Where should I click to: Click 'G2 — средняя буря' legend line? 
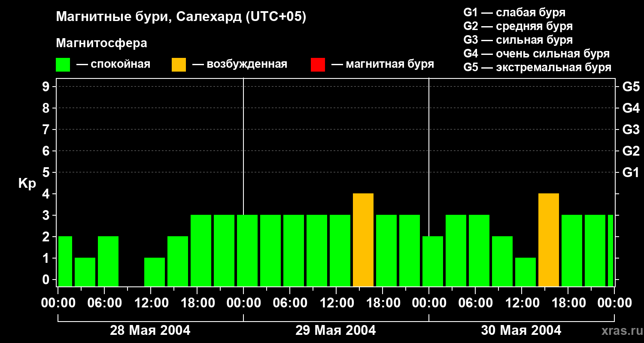coord(518,26)
